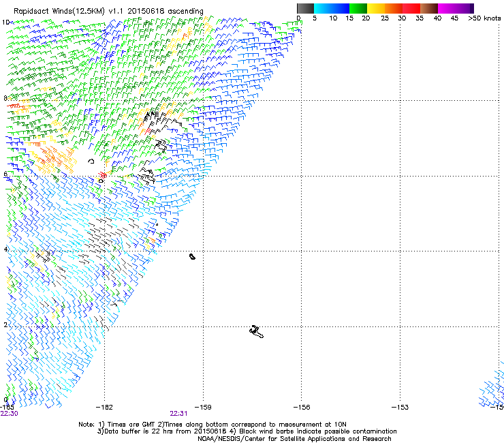504x443 pixels.
Task: Click the NOAA/NESDIS credit line
Action: [x=294, y=439]
